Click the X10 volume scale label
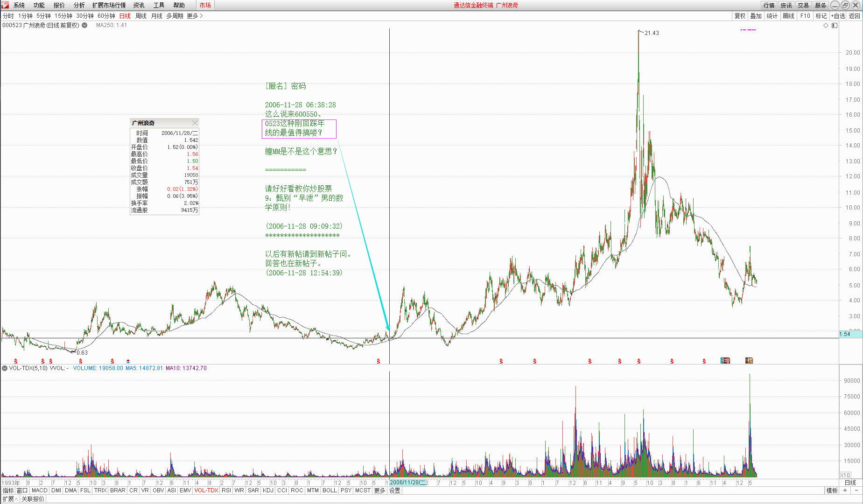This screenshot has width=863, height=504. (845, 475)
